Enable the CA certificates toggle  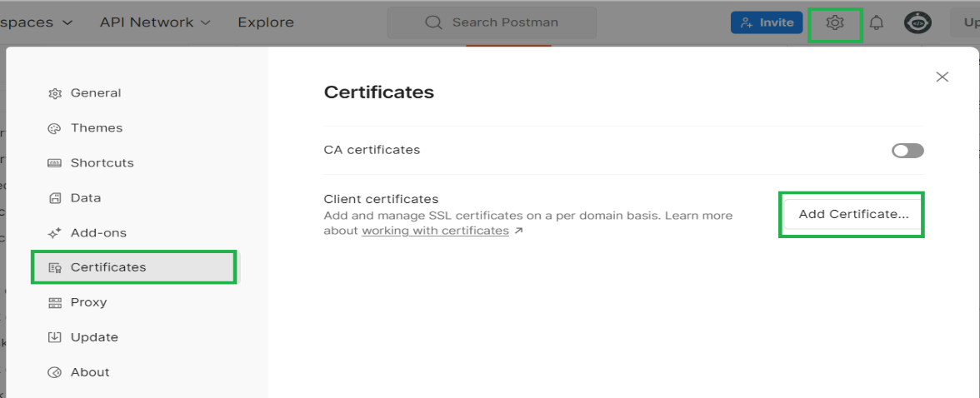[907, 151]
